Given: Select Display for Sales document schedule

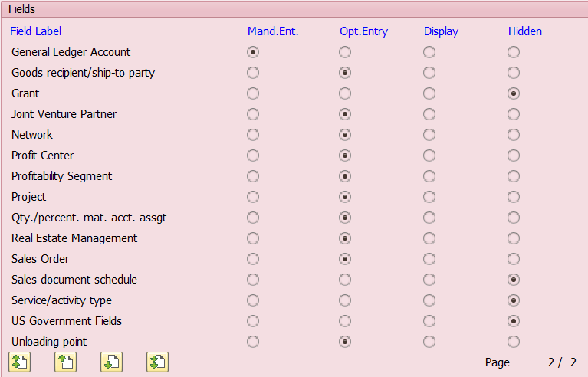Looking at the screenshot, I should pos(429,280).
